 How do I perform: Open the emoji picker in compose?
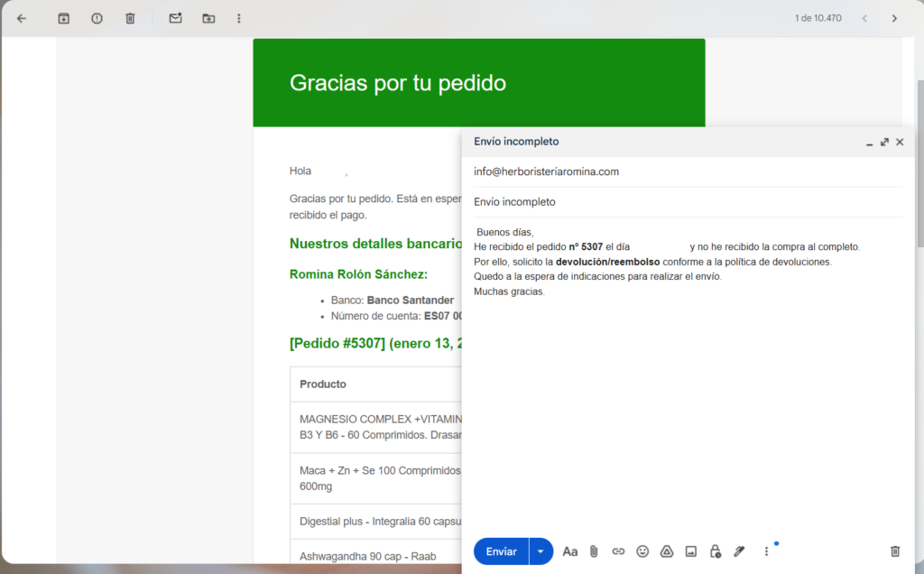tap(642, 551)
